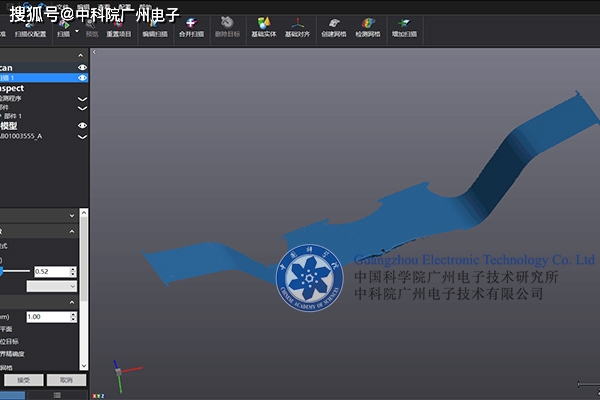Click the XYZ axis triad in viewport
Image resolution: width=600 pixels, height=400 pixels.
(x=126, y=374)
